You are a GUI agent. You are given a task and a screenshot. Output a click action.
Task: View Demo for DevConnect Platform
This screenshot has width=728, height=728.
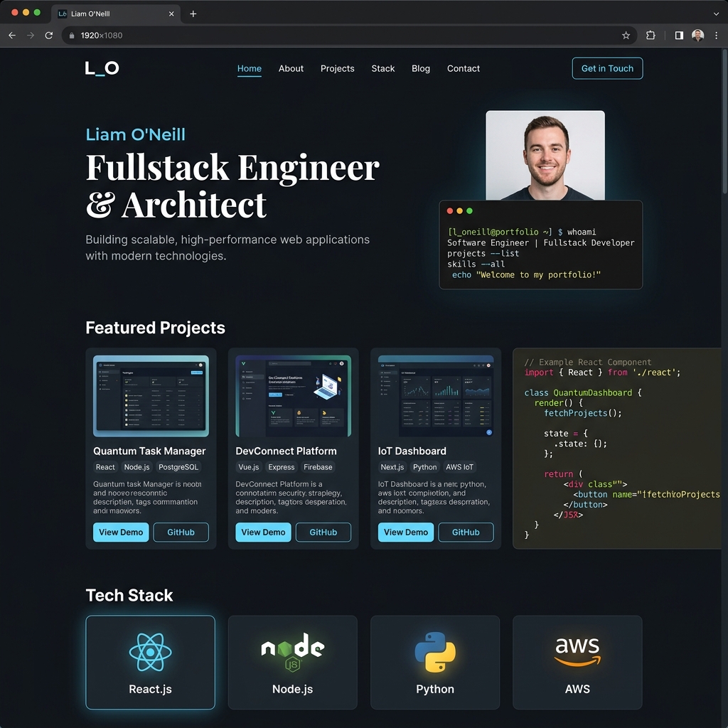coord(263,532)
